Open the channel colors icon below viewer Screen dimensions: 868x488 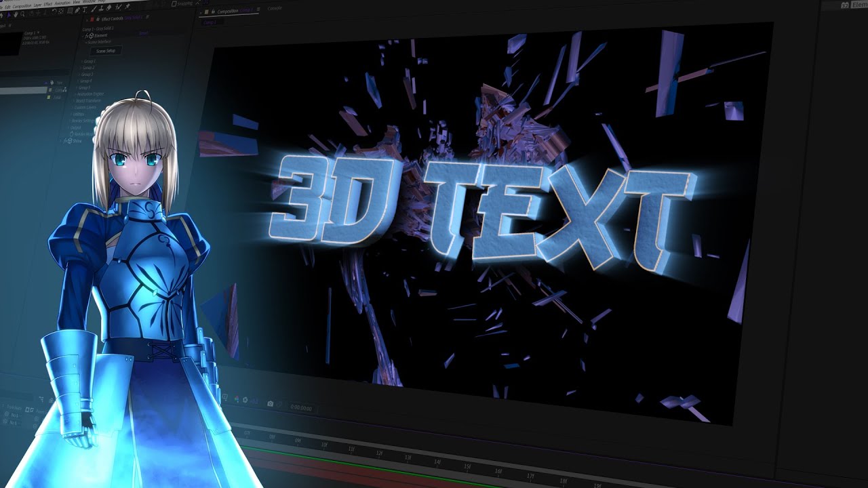[237, 399]
